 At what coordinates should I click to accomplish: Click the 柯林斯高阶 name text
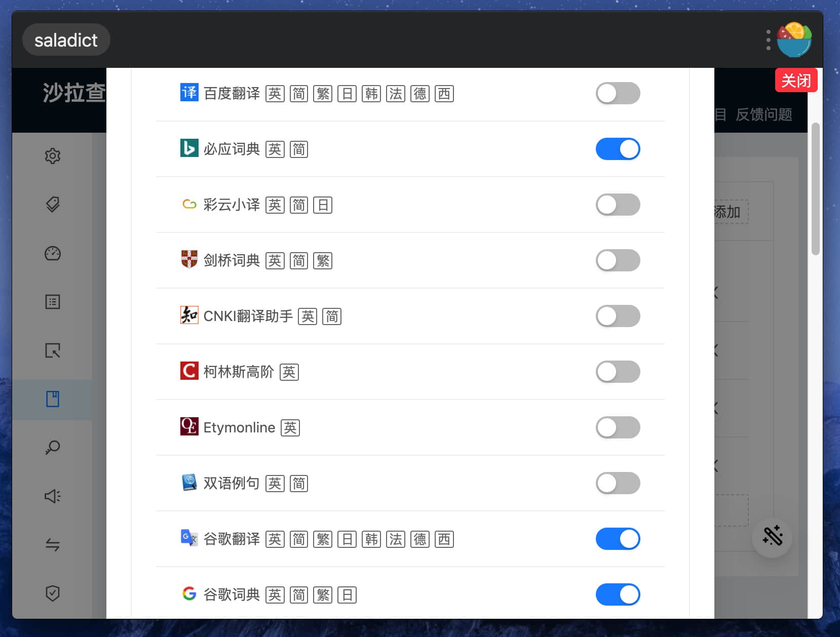pos(239,372)
